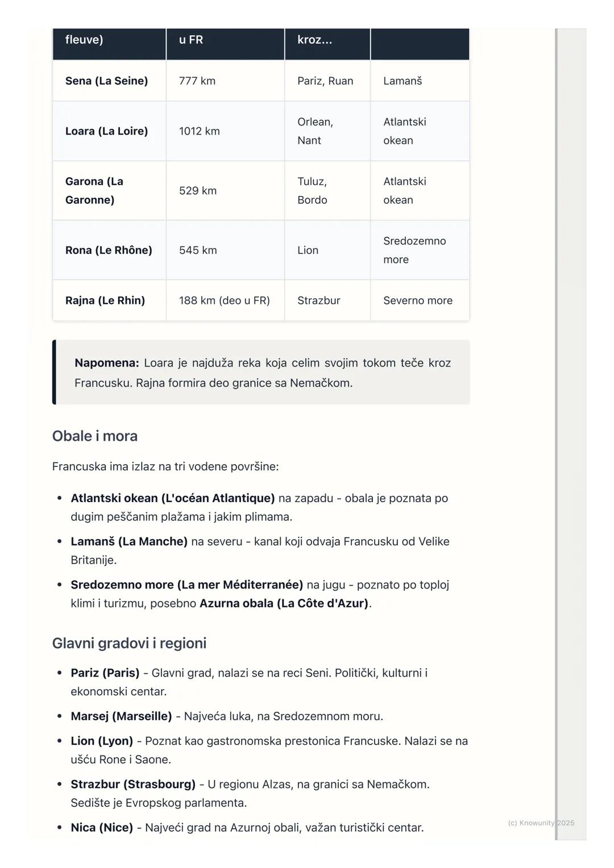Image resolution: width=614 pixels, height=868 pixels.
Task: Select the Atlantski okean (L'océan Atlantique) bullet
Action: (x=173, y=498)
